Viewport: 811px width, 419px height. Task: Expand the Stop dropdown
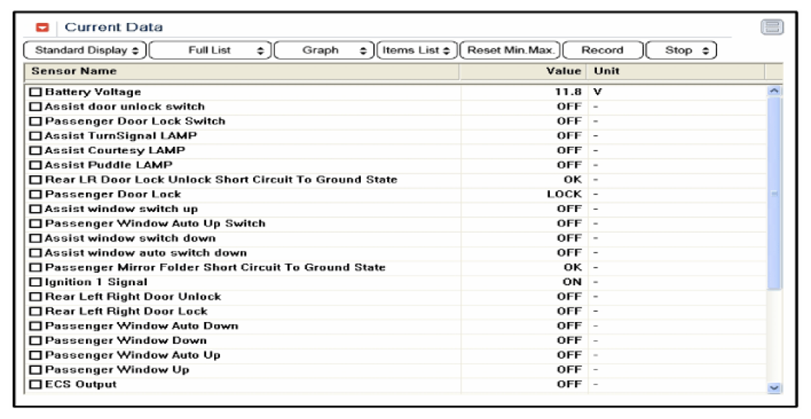(683, 50)
